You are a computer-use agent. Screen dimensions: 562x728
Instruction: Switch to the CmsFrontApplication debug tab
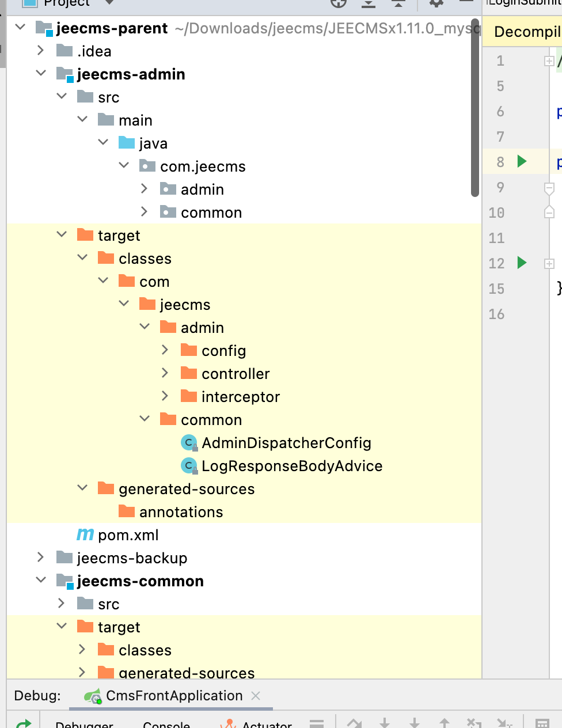click(173, 696)
